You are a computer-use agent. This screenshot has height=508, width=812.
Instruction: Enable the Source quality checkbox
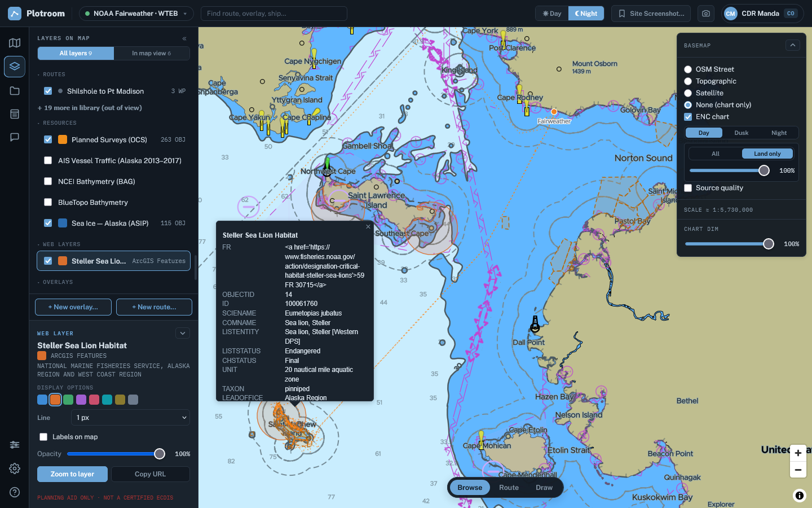tap(688, 188)
